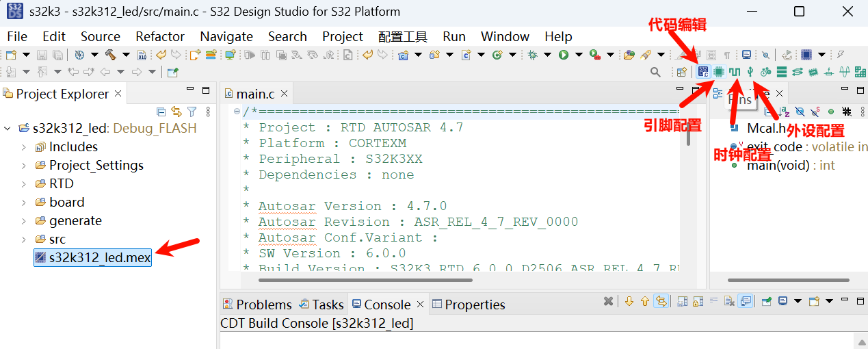This screenshot has width=868, height=349.
Task: Open the Clocks configuration tool icon
Action: [735, 71]
